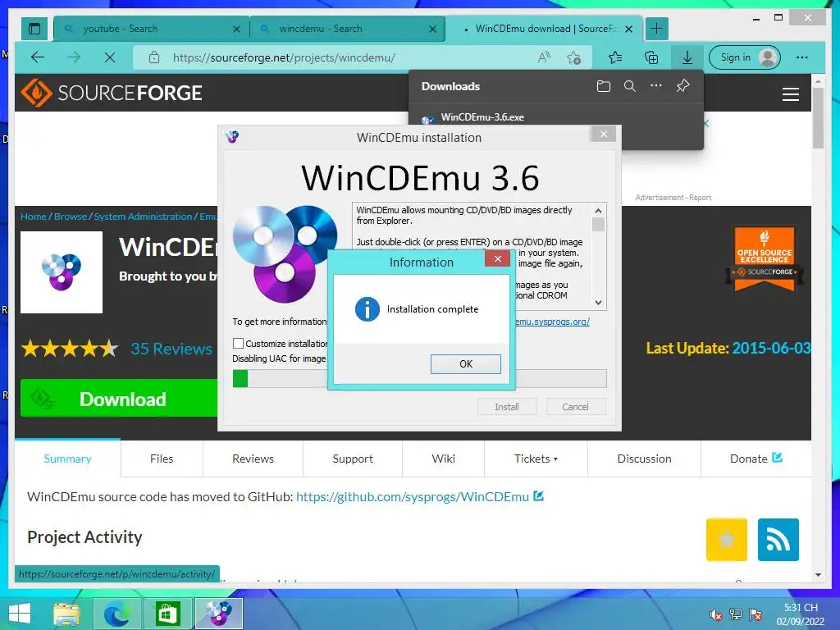Click the muted volume tray icon
Image resolution: width=840 pixels, height=630 pixels.
pyautogui.click(x=715, y=614)
